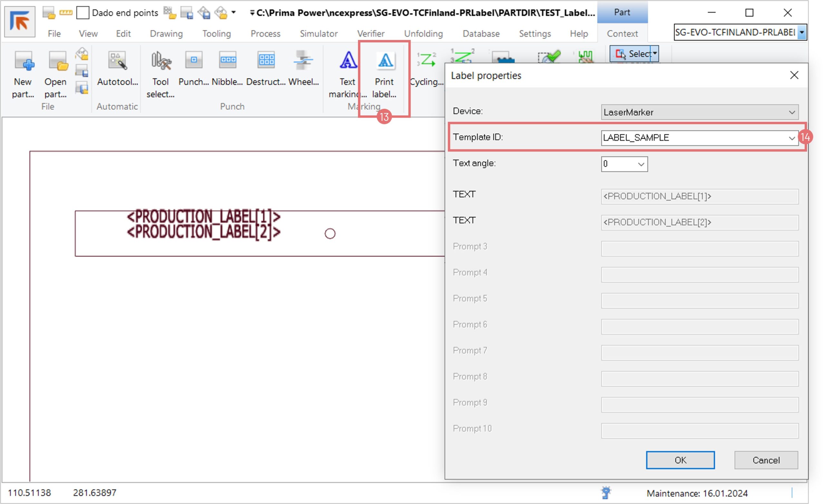The width and height of the screenshot is (825, 504).
Task: Cancel the Label properties dialog
Action: (x=766, y=460)
